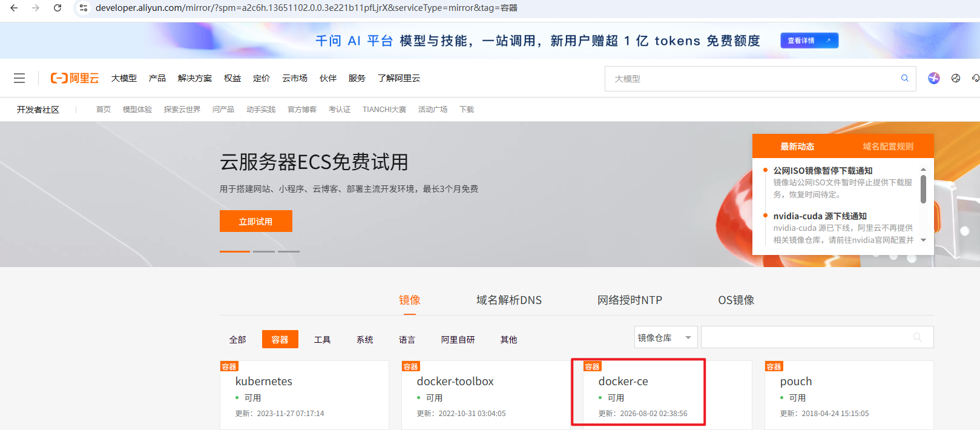Open the 定价 navigation menu
Image resolution: width=980 pixels, height=430 pixels.
261,78
